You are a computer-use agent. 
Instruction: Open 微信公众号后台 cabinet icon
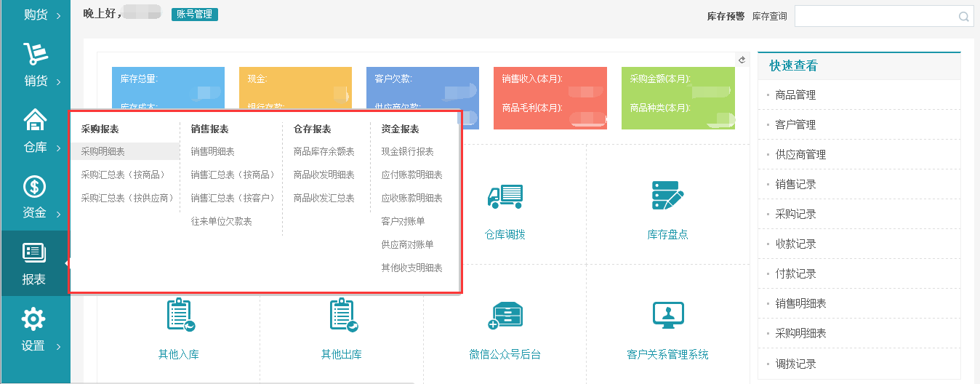tap(505, 316)
